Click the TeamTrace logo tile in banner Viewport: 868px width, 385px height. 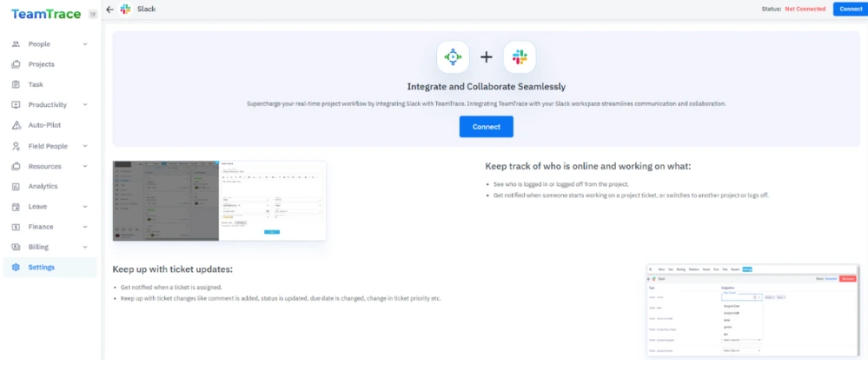pyautogui.click(x=453, y=57)
